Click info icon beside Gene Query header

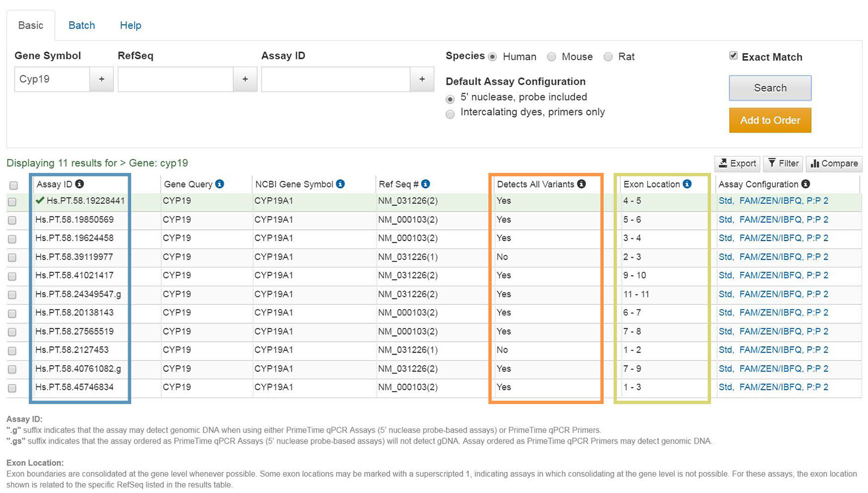[220, 184]
